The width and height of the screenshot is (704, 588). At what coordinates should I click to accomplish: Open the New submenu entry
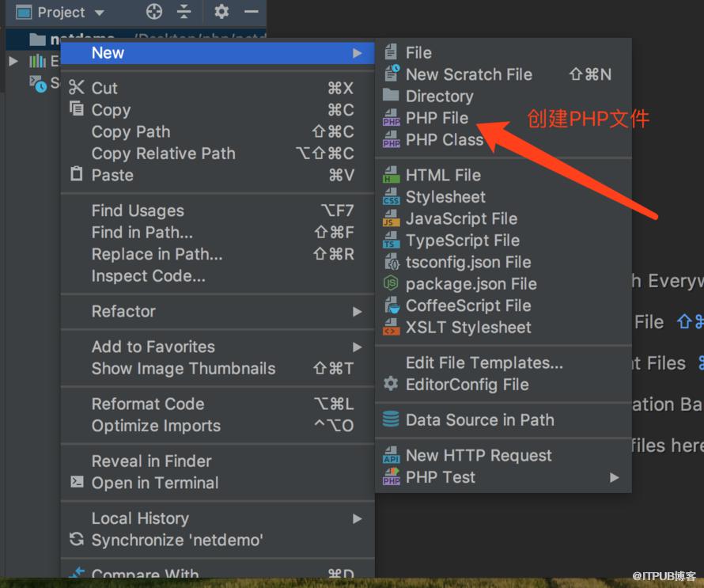(x=218, y=53)
